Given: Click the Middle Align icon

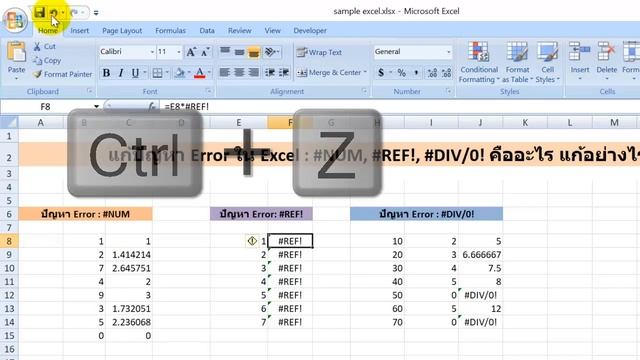Looking at the screenshot, I should tap(240, 52).
